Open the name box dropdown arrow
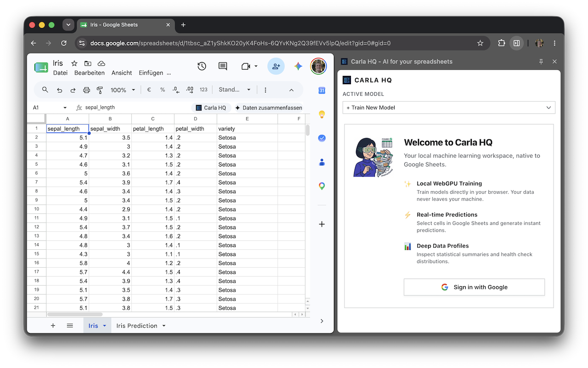Image resolution: width=588 pixels, height=368 pixels. [65, 108]
